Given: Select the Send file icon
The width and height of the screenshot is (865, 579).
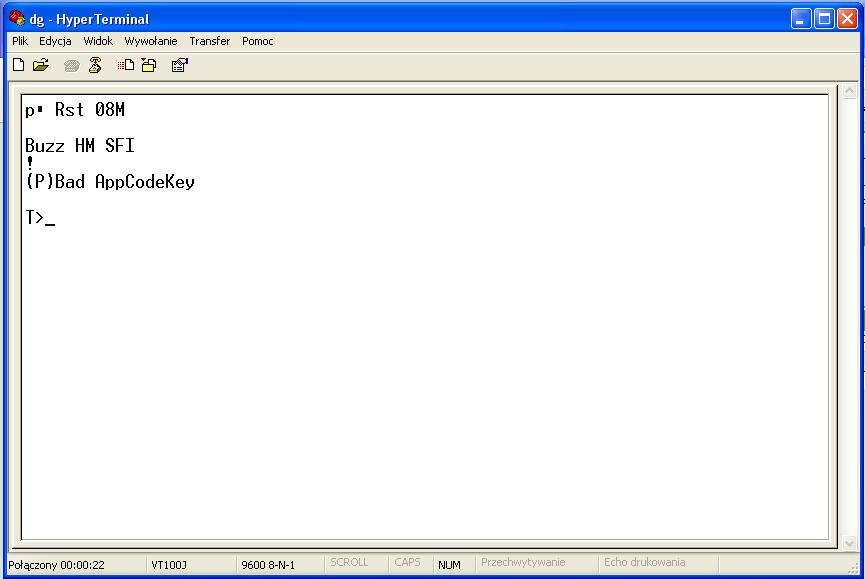Looking at the screenshot, I should pyautogui.click(x=125, y=64).
